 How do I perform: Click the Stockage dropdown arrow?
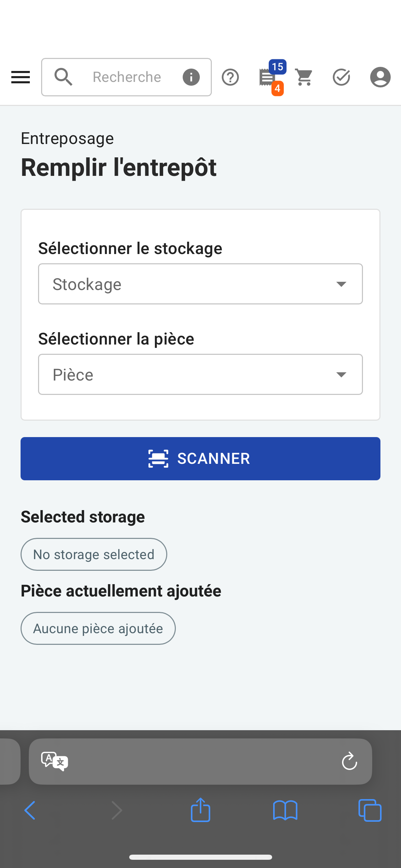(x=341, y=284)
